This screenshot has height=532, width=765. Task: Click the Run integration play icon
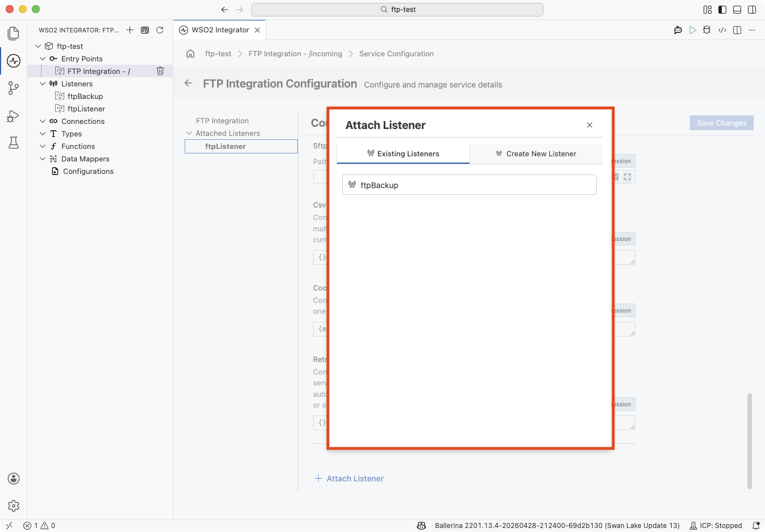point(693,30)
